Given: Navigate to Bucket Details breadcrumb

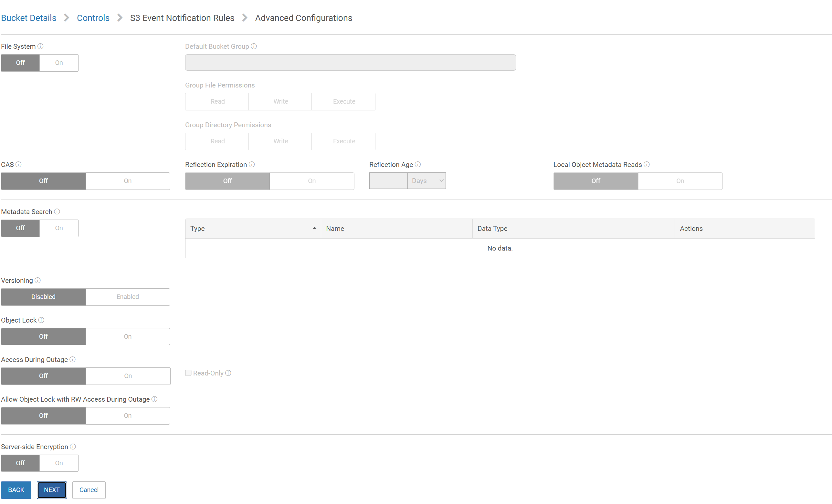Looking at the screenshot, I should pos(28,18).
